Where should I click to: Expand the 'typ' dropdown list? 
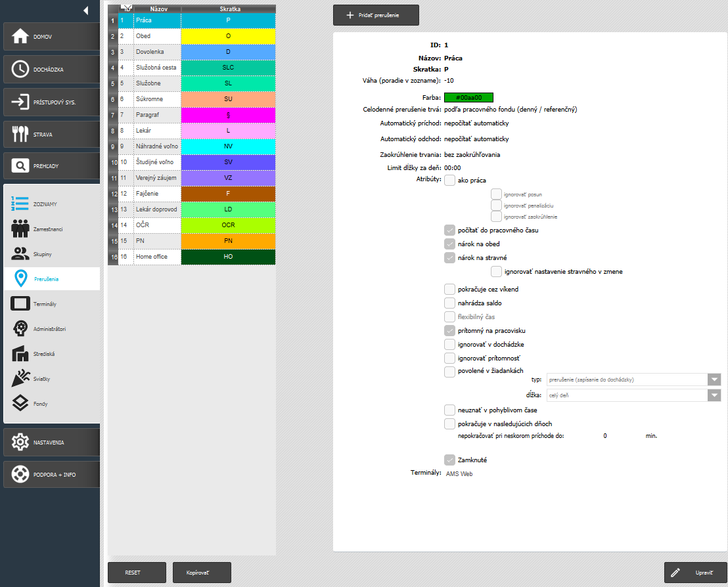714,380
